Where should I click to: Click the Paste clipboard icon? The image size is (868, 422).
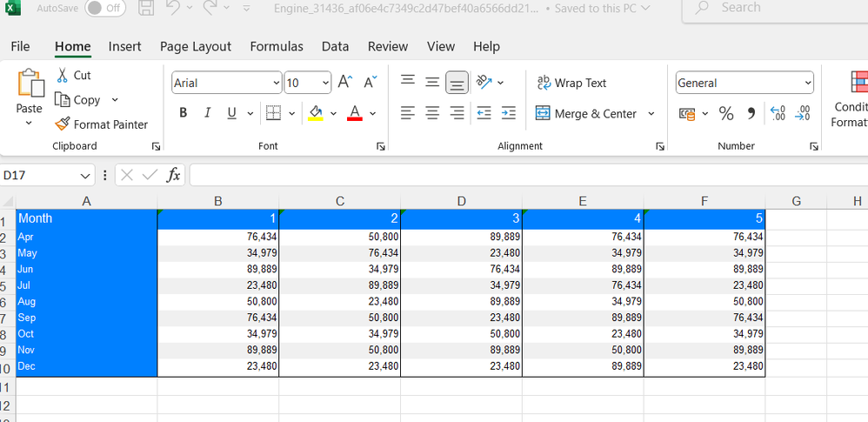tap(30, 84)
